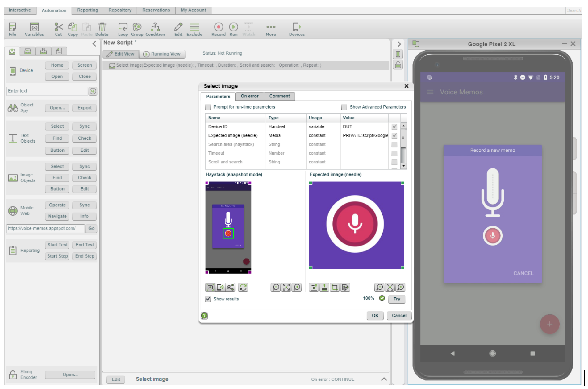Open the Variables tool
Viewport: 588px width, 389px height.
click(34, 29)
